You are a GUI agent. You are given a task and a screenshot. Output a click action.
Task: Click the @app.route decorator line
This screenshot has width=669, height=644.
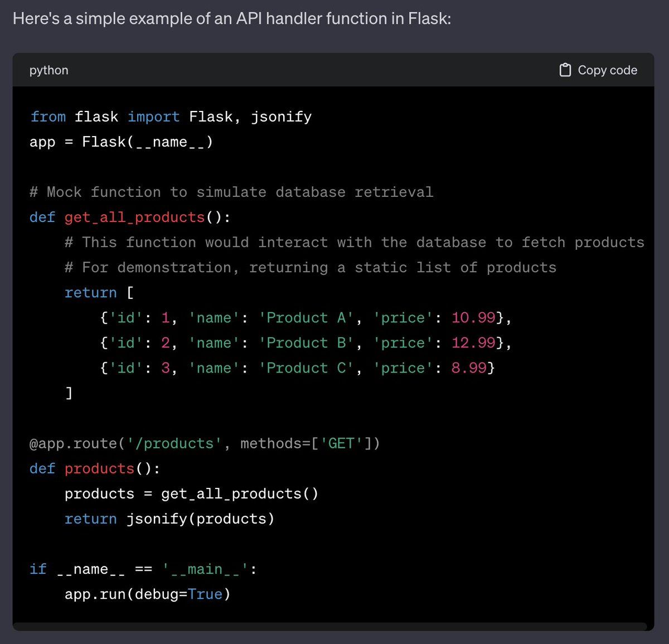(204, 443)
